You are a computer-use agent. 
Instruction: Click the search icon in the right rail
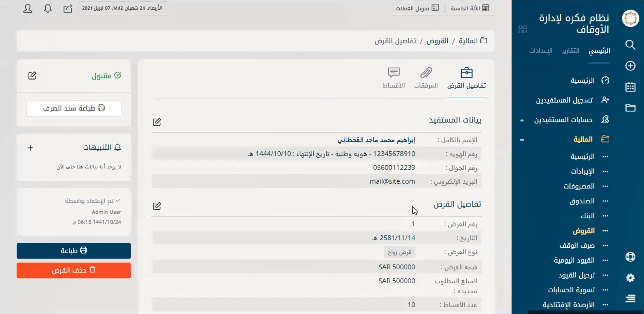pos(630,45)
